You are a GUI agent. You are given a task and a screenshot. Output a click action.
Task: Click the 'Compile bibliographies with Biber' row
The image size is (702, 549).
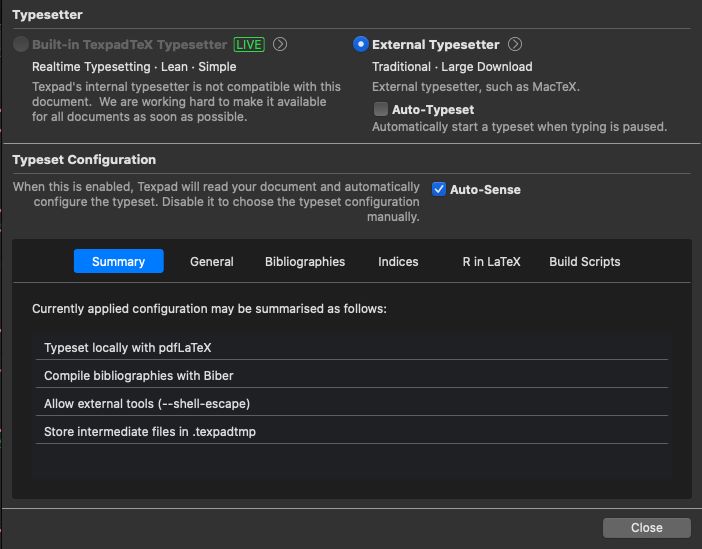350,375
